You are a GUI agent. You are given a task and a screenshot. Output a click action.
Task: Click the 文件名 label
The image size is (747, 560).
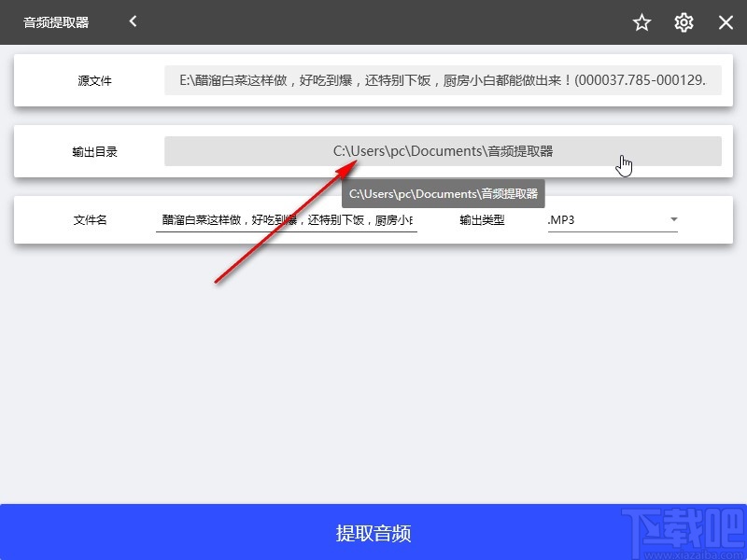click(90, 220)
